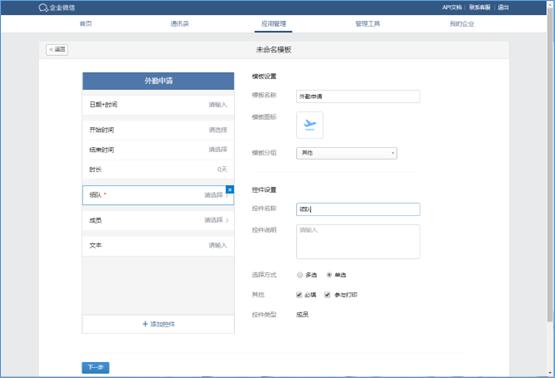Click the 控件说明 text area

tap(358, 241)
